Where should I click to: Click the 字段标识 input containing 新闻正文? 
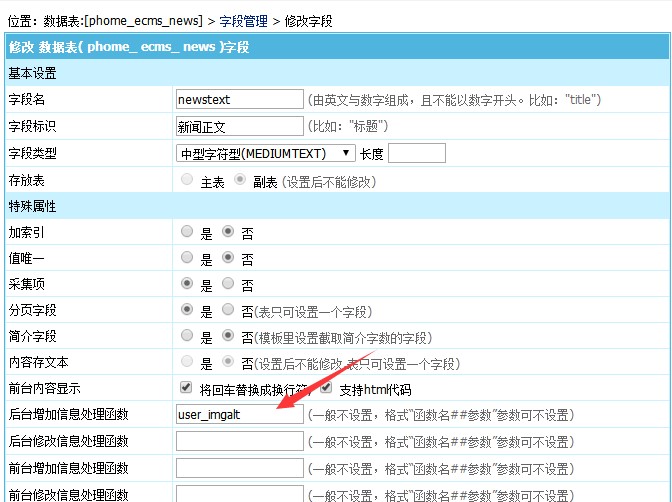[x=238, y=126]
